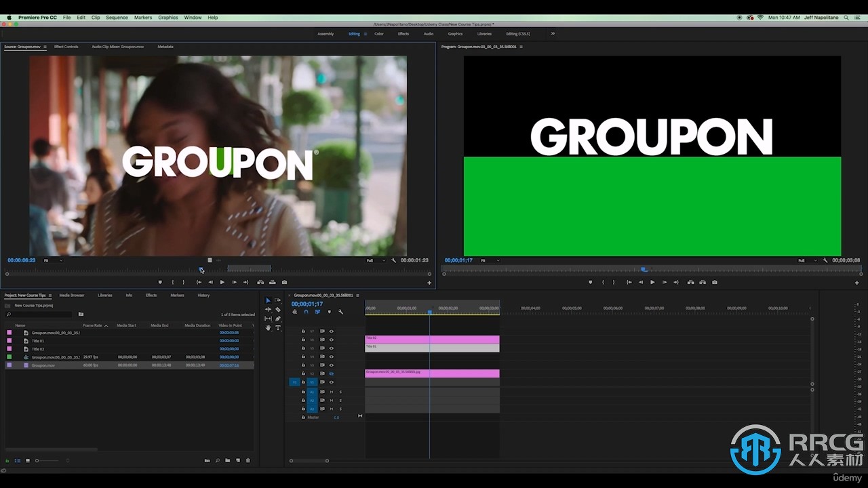The height and width of the screenshot is (488, 868).
Task: Open Source monitor Full resolution dropdown
Action: (x=376, y=260)
